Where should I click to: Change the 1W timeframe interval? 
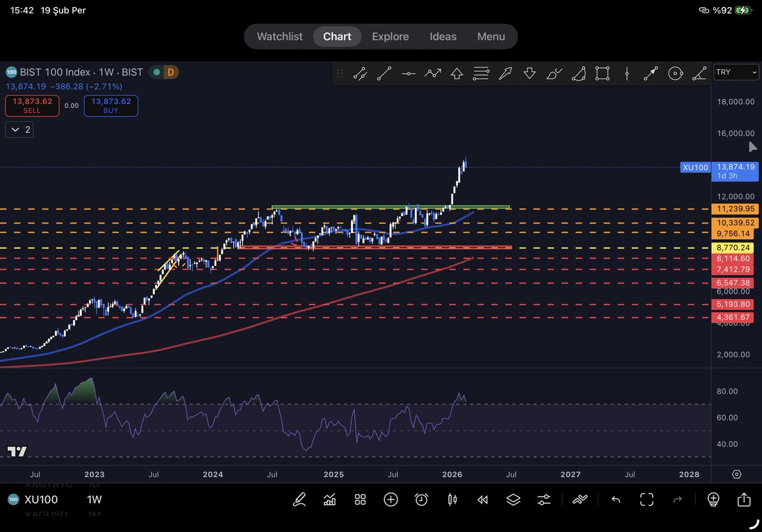coord(94,500)
